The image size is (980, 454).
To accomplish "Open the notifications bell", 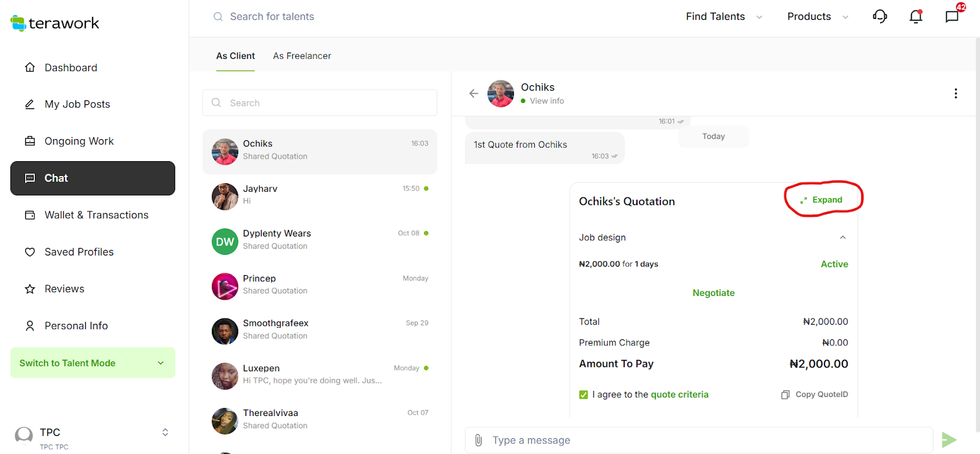I will 916,17.
